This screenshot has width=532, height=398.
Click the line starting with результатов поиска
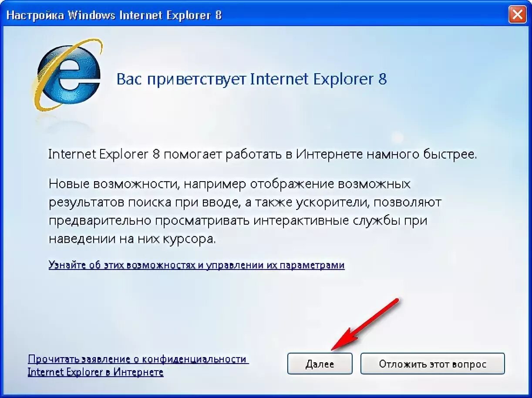(245, 203)
